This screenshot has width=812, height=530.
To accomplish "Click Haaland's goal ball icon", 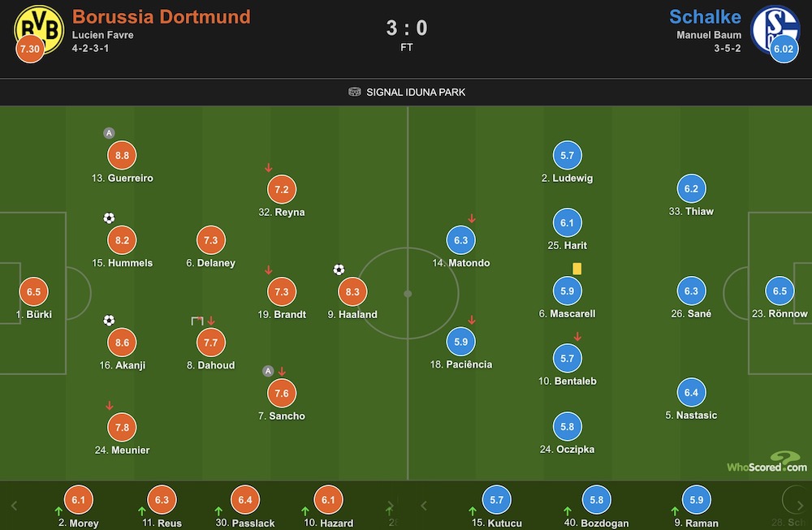I will pos(339,269).
